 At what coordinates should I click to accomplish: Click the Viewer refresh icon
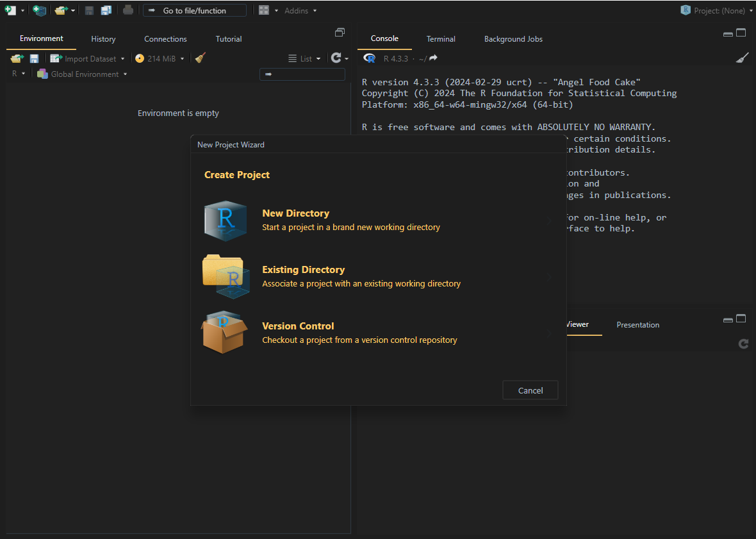[x=743, y=344]
